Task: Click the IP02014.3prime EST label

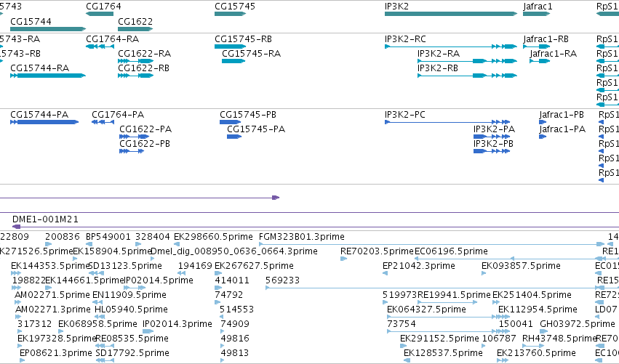Action: (177, 324)
